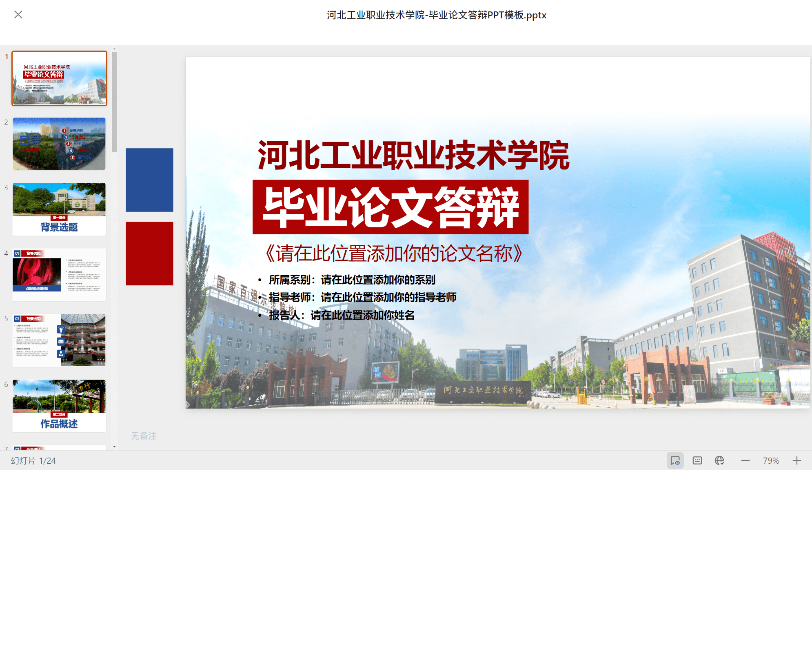Close the presentation preview with the X icon

coord(18,15)
